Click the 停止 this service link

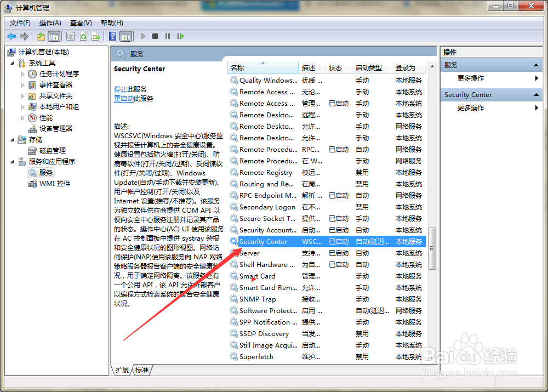pyautogui.click(x=120, y=89)
